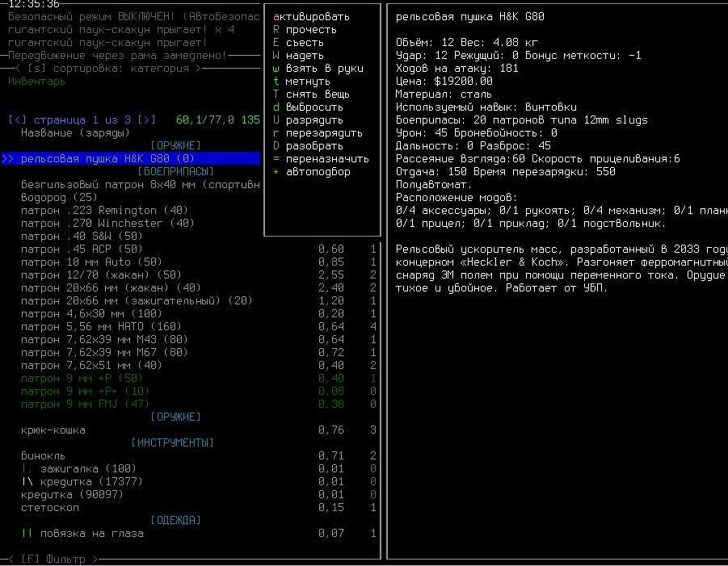Click the [ИНСТРУМЕНТЫ] category header

[172, 443]
